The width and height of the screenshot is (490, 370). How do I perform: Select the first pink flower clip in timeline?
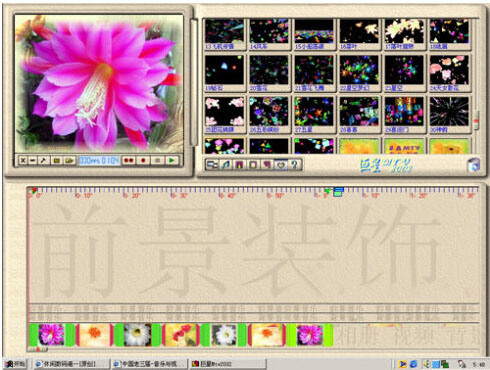(x=51, y=335)
